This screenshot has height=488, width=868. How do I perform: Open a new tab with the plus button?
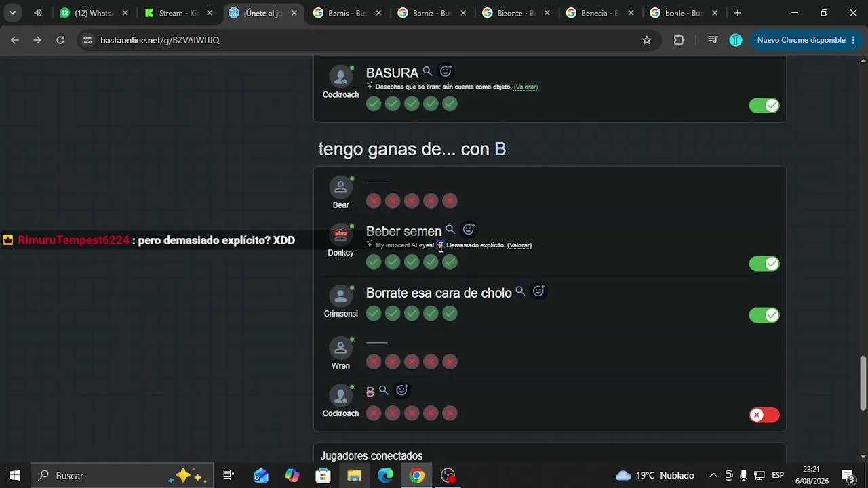click(738, 13)
